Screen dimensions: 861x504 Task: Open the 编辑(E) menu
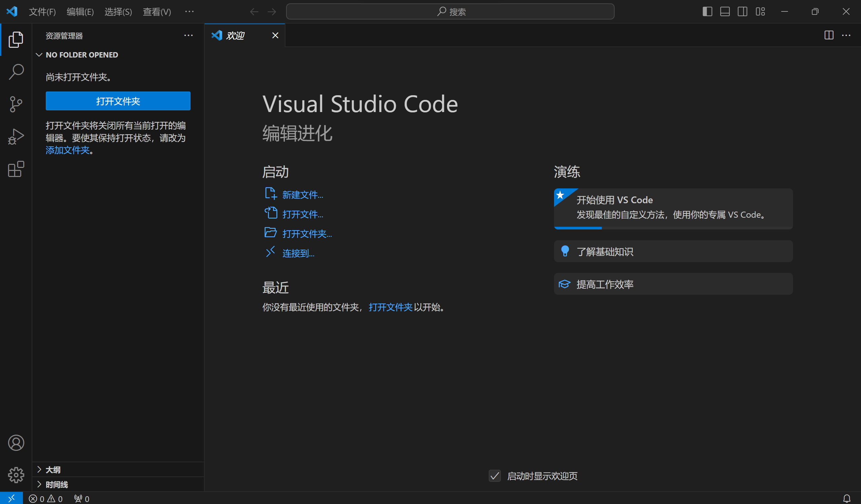80,12
